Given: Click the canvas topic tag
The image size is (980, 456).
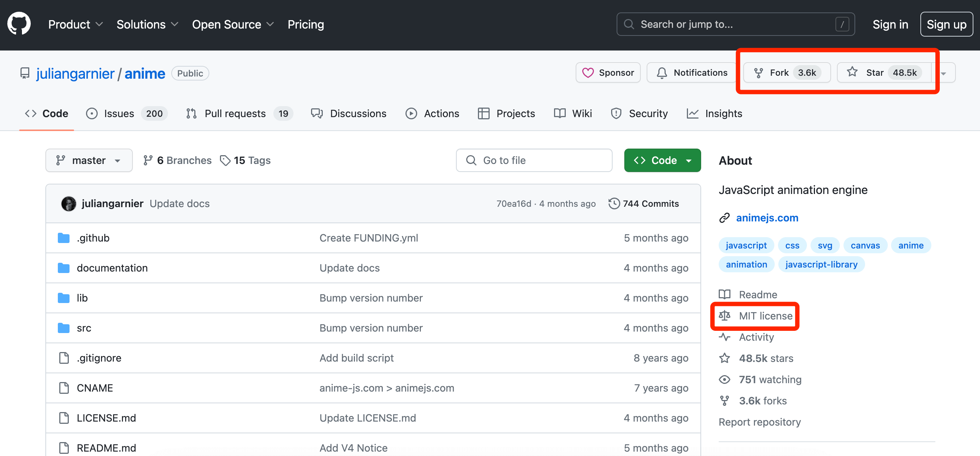Looking at the screenshot, I should [865, 245].
